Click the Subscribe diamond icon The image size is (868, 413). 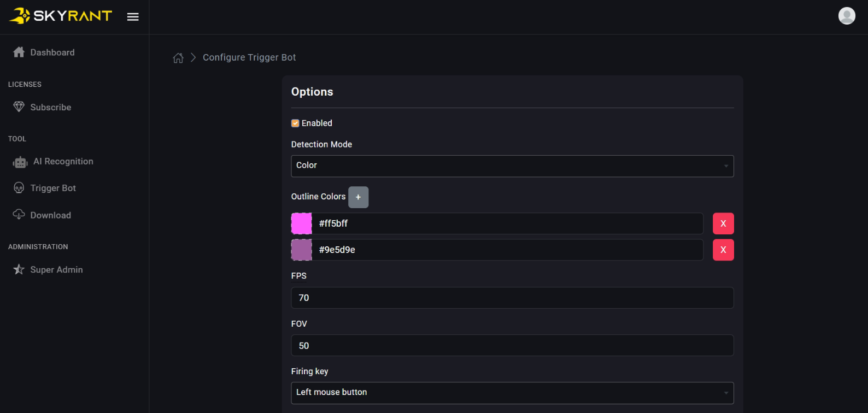(x=19, y=107)
